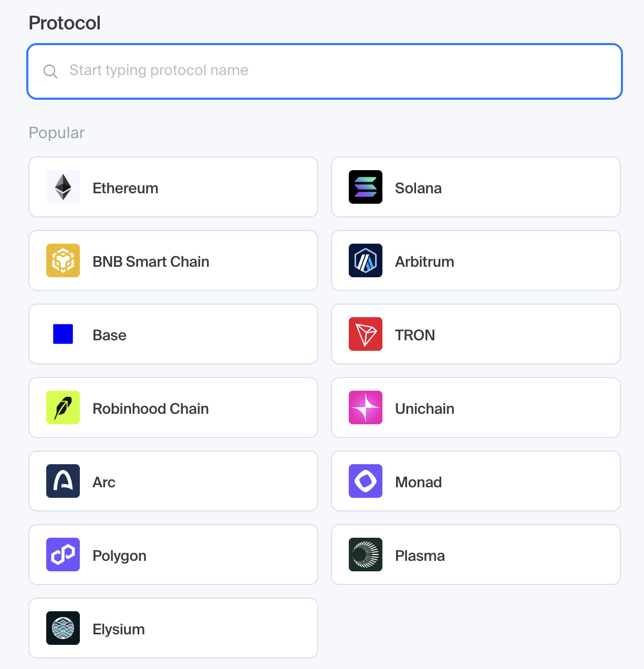
Task: Click the Elysium waves logo icon
Action: coord(63,628)
